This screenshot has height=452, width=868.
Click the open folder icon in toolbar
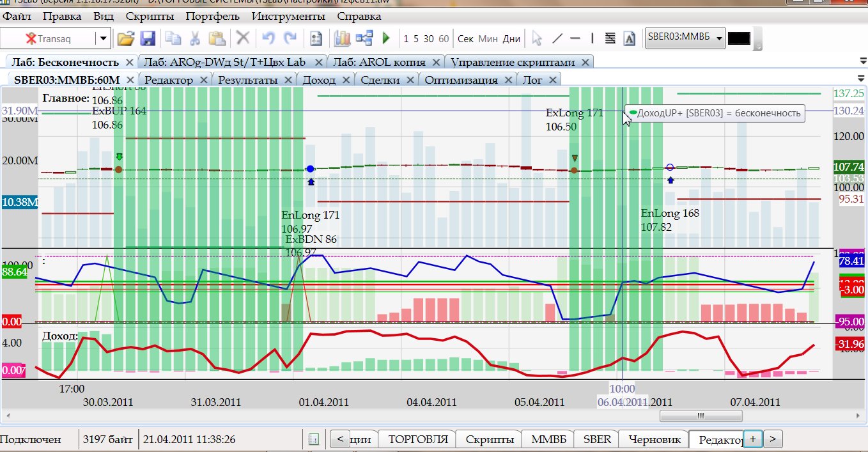point(125,38)
